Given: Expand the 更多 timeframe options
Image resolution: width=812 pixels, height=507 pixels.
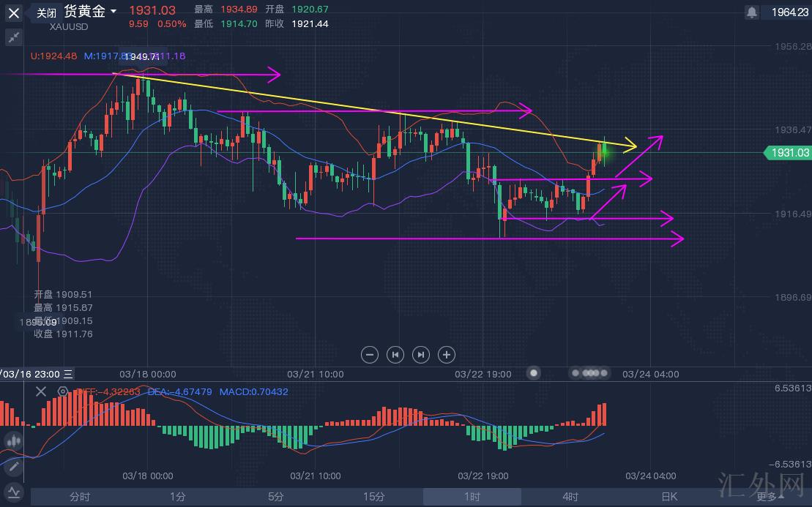Looking at the screenshot, I should [x=770, y=497].
